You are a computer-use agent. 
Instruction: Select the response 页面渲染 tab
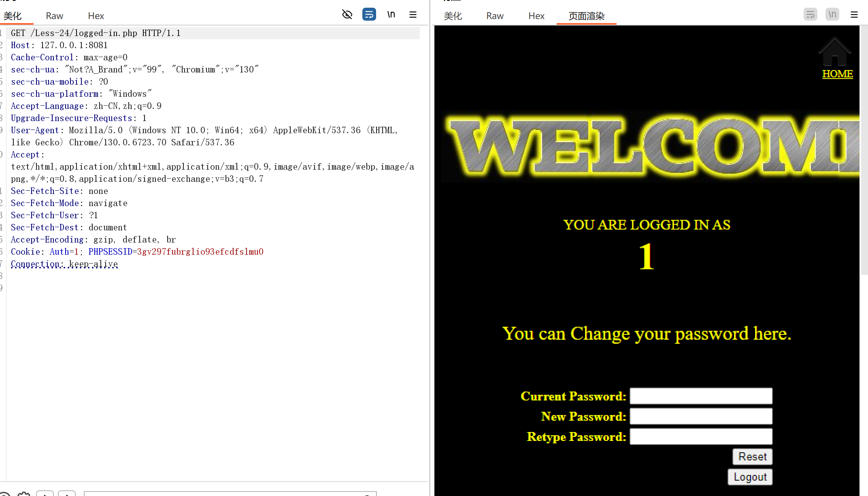(586, 16)
